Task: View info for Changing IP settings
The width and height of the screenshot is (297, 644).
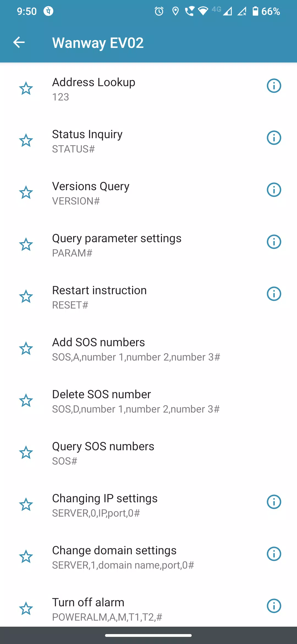Action: 274,502
